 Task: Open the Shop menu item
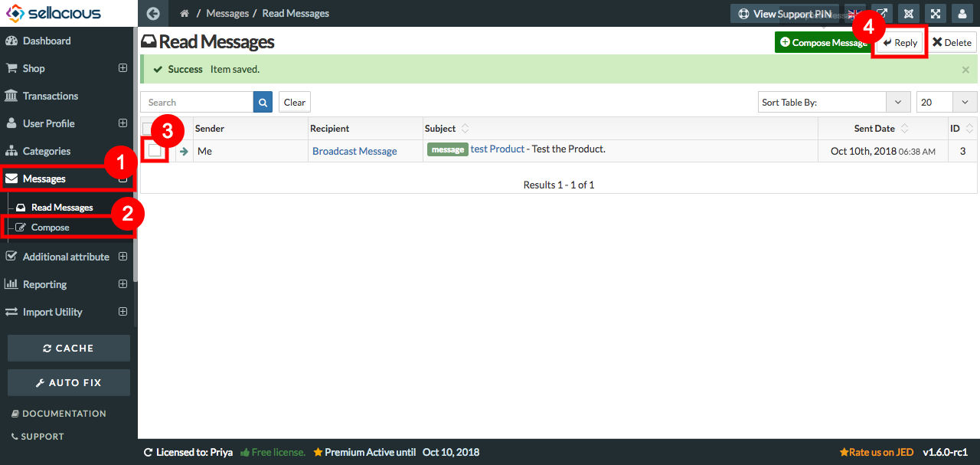(x=34, y=68)
